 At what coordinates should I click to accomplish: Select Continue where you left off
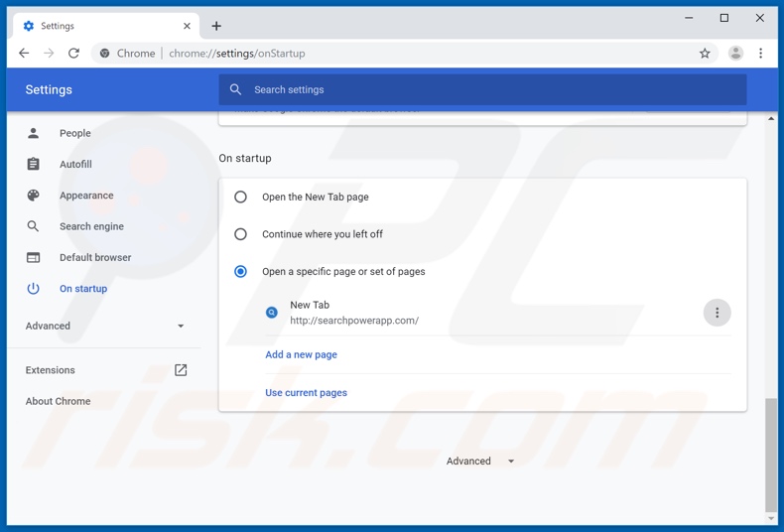(x=240, y=234)
